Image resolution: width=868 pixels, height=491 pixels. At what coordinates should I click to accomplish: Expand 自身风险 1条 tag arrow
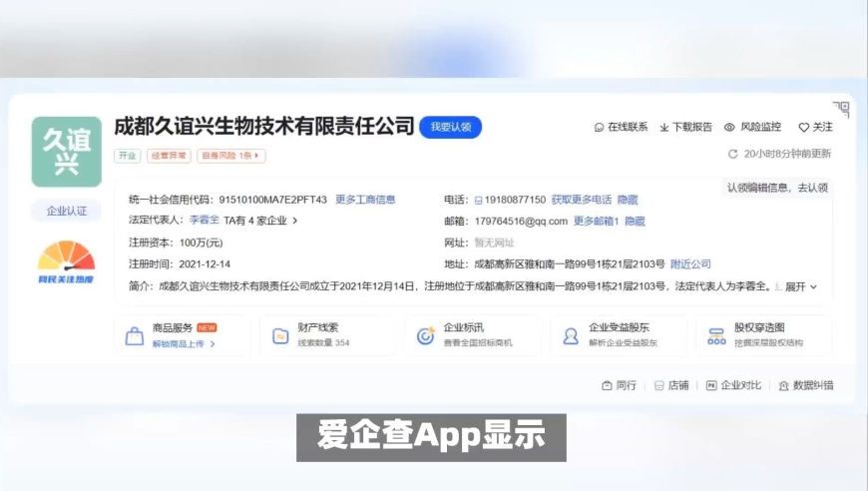258,156
